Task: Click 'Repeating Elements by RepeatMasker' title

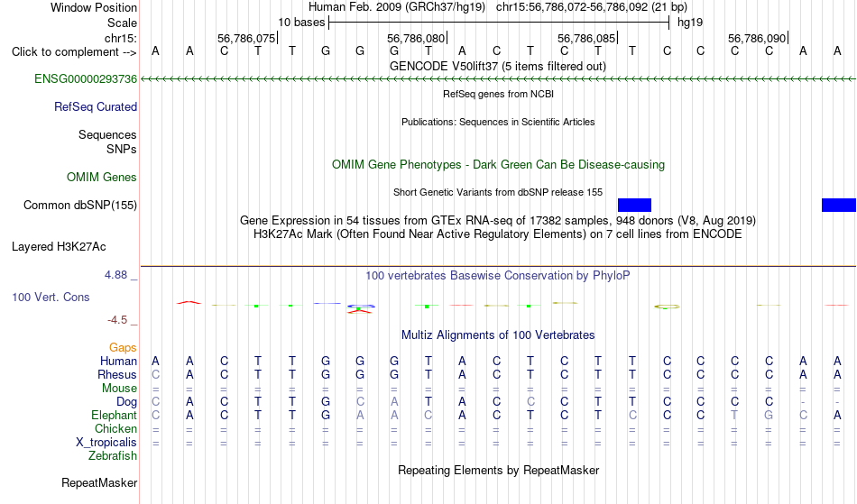Action: [x=499, y=471]
